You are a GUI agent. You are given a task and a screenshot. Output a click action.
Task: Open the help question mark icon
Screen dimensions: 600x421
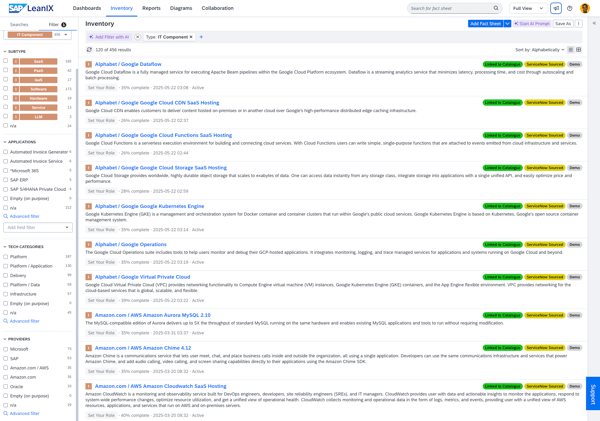pos(570,8)
